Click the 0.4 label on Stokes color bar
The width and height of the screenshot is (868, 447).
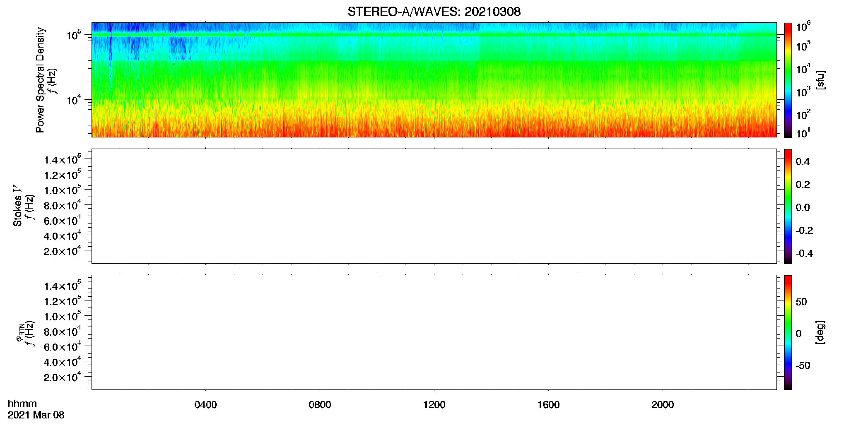(x=803, y=162)
